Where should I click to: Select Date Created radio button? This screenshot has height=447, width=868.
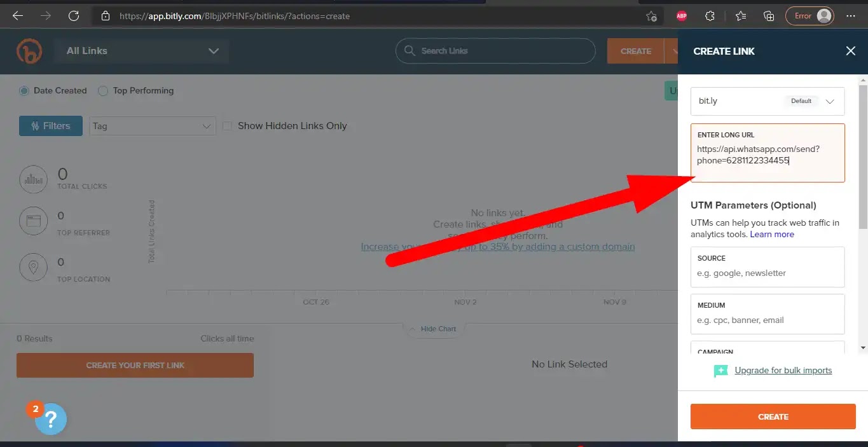[x=24, y=91]
